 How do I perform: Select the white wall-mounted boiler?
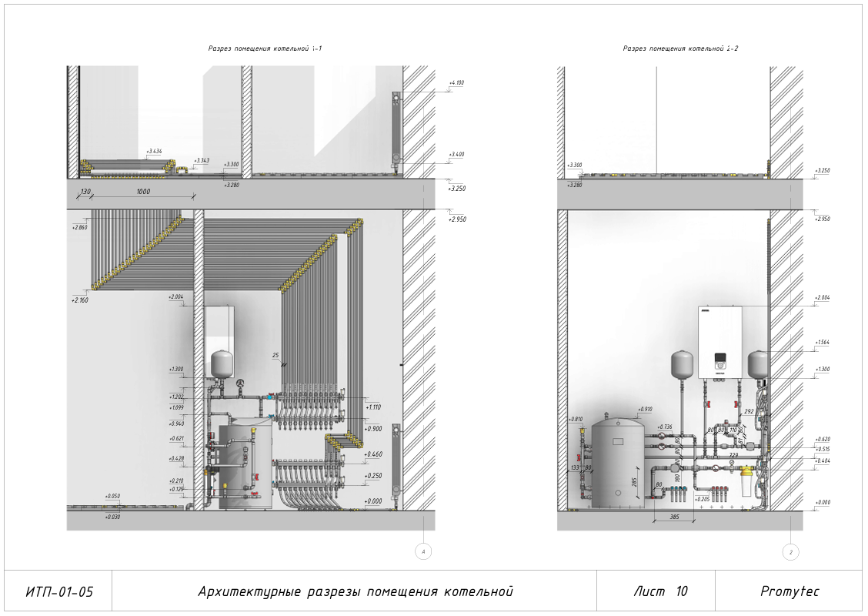point(719,342)
